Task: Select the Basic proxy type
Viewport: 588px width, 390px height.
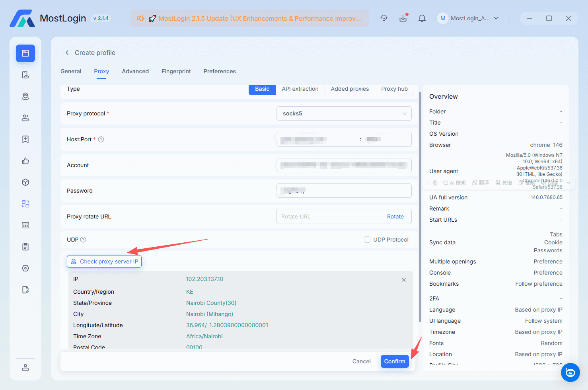Action: 262,89
